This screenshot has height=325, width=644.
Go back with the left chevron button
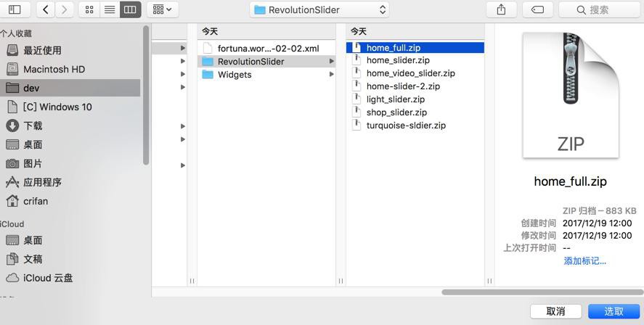tap(46, 9)
